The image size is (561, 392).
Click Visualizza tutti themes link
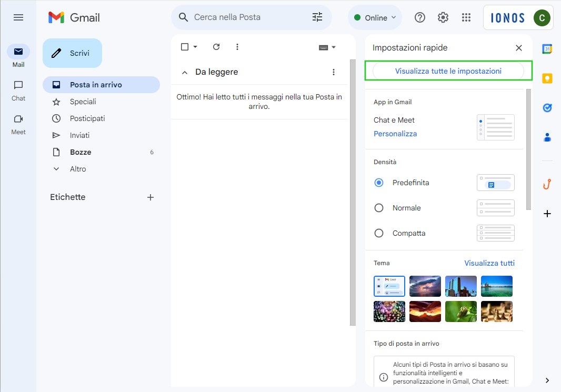pos(489,263)
